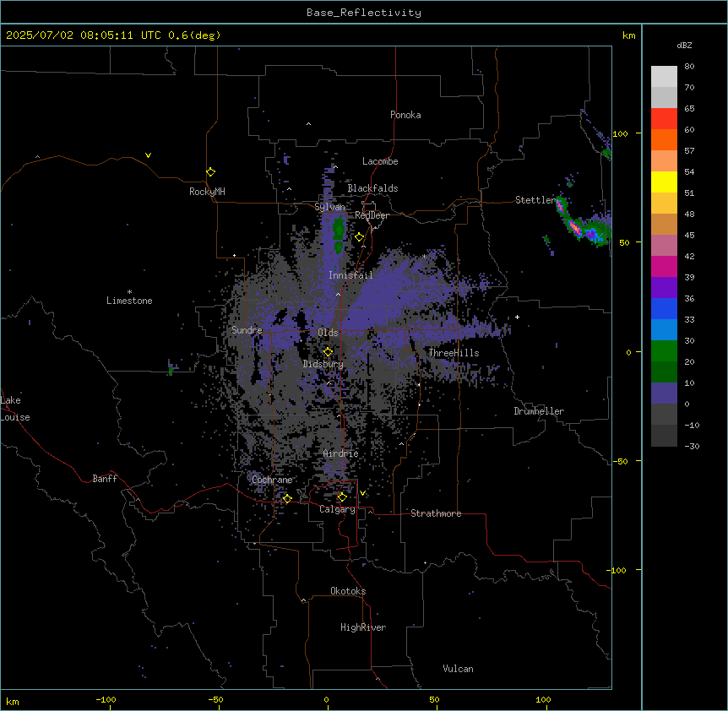Click the green echo patch south of Sylvan
This screenshot has height=711, width=728.
point(339,235)
